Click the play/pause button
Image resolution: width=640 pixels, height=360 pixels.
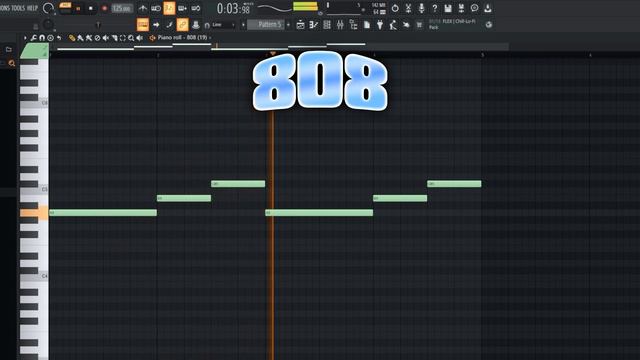point(78,8)
